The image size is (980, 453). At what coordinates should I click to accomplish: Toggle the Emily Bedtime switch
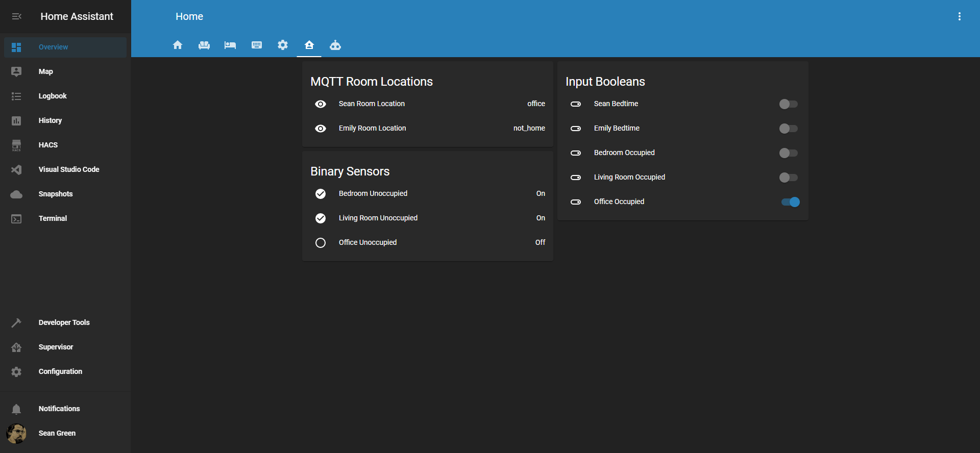788,129
